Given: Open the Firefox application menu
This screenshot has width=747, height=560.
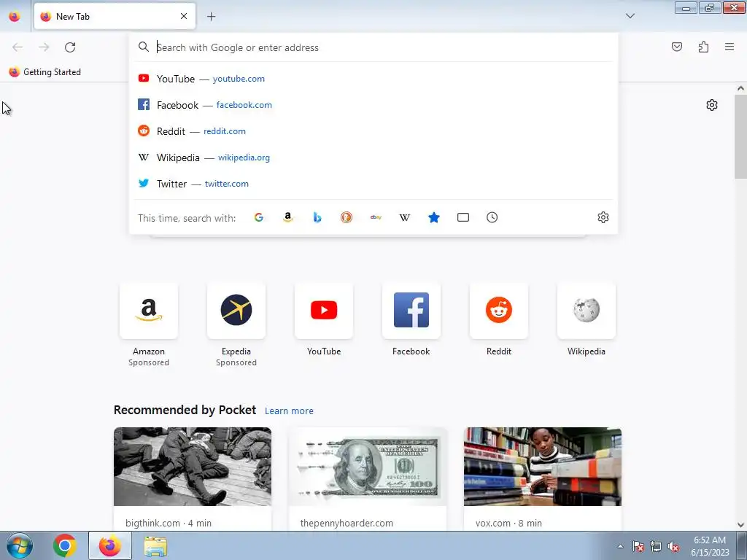Looking at the screenshot, I should pyautogui.click(x=729, y=47).
